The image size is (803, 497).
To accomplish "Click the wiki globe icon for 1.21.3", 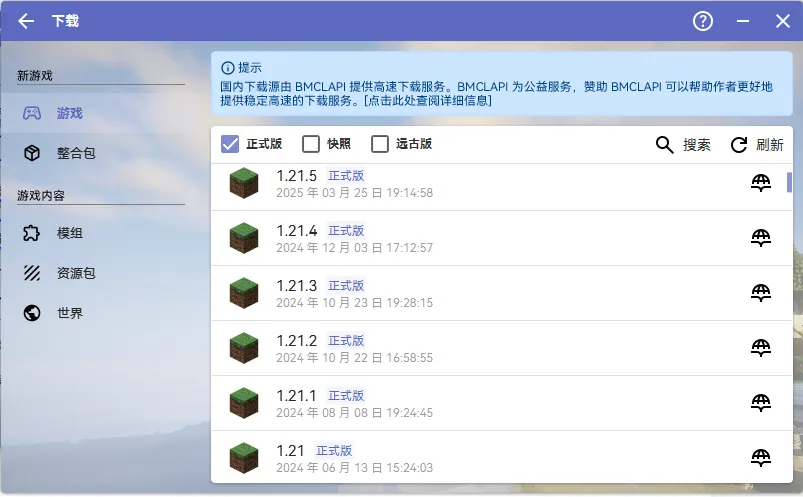I will click(x=761, y=293).
